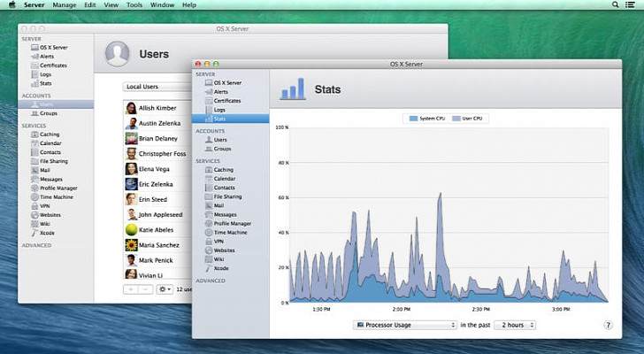Change the 2 hours time range dropdown
644x354 pixels.
pos(514,325)
